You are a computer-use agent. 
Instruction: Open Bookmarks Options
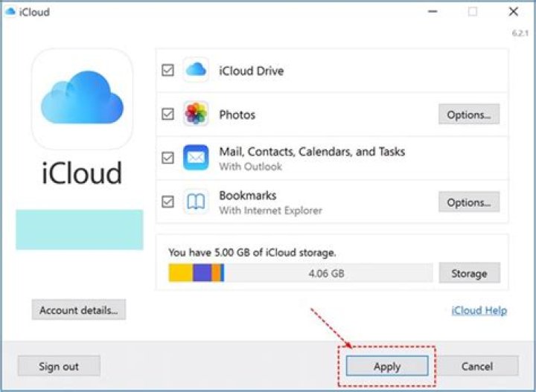click(468, 202)
